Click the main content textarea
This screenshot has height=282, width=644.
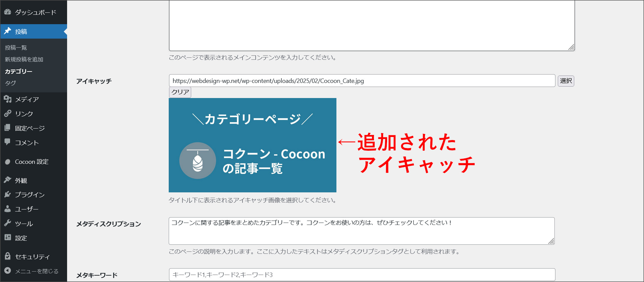click(x=372, y=26)
